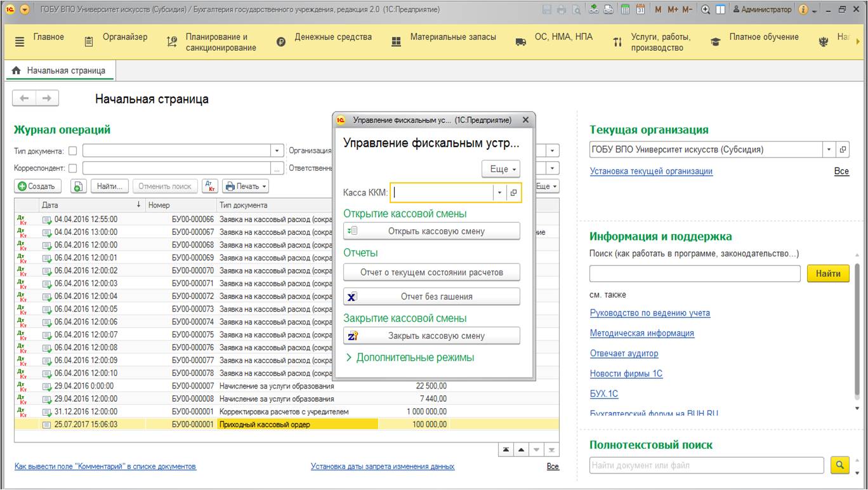The width and height of the screenshot is (868, 490).
Task: Click the zoom magnifier icon in title bar
Action: (x=706, y=10)
